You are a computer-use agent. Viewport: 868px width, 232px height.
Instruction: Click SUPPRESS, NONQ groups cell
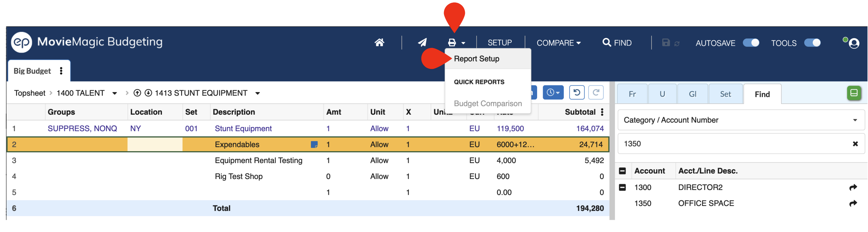pos(82,129)
